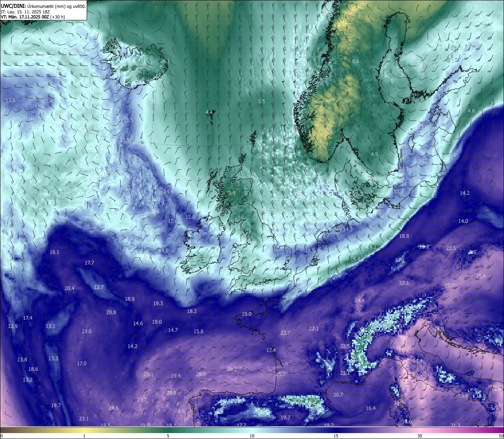
Task: Click the '13.2' value on the map
Action: click(x=28, y=380)
